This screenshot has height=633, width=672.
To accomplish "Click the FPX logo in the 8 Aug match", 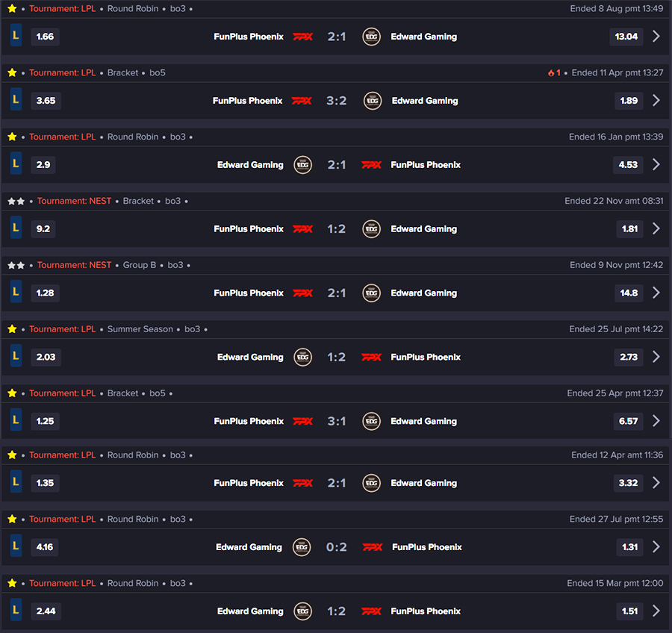I will (x=302, y=37).
